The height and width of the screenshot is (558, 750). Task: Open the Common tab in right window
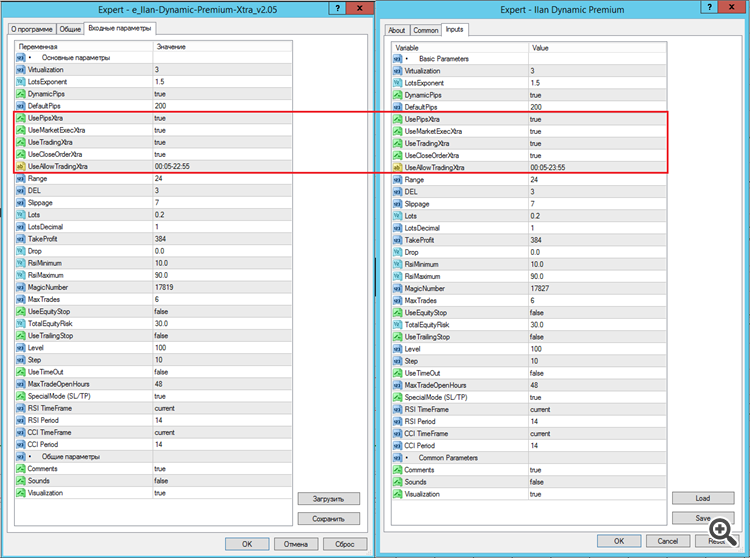pos(426,30)
